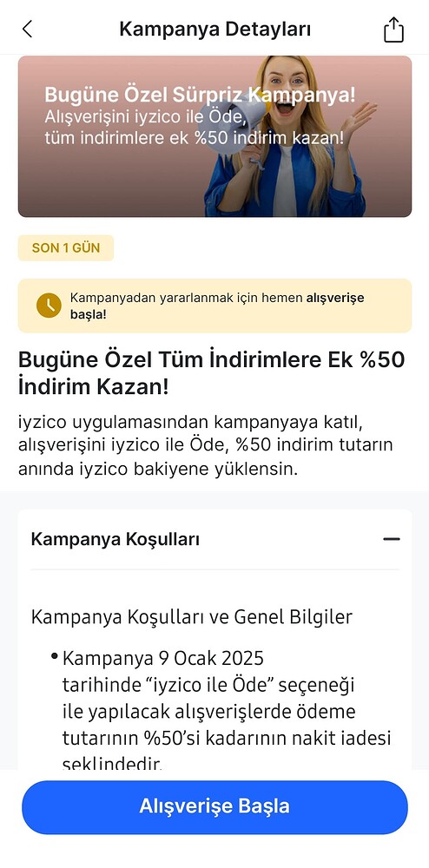Tap the Kampanya Koşulları section header
429x868 pixels.
coord(214,539)
